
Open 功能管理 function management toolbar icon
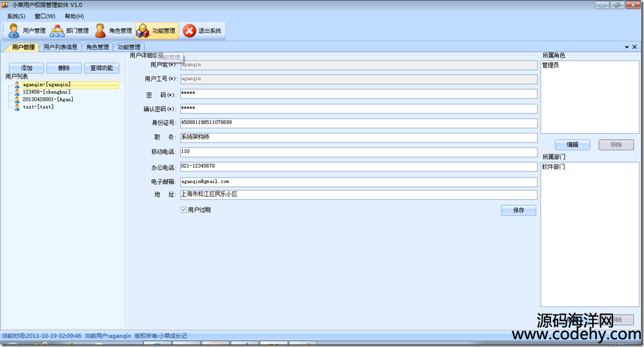(x=156, y=30)
